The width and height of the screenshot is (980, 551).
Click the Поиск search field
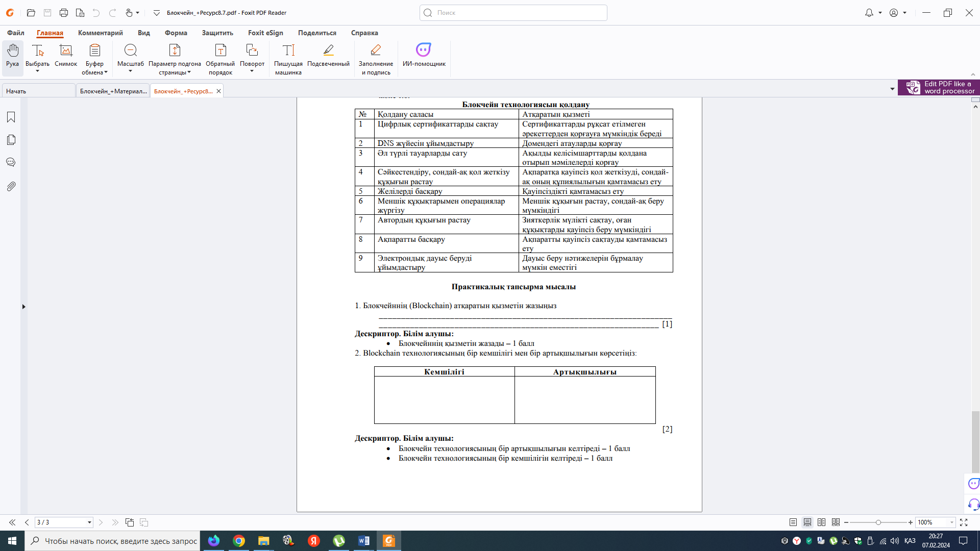(513, 13)
